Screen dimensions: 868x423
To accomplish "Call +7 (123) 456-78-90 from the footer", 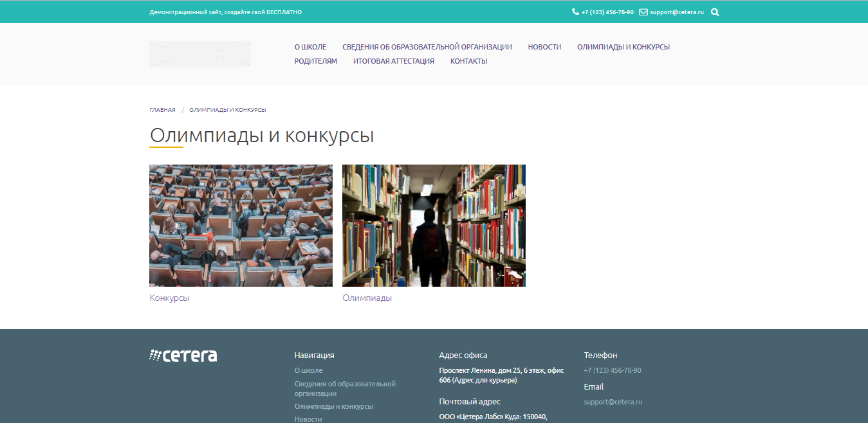I will 613,370.
